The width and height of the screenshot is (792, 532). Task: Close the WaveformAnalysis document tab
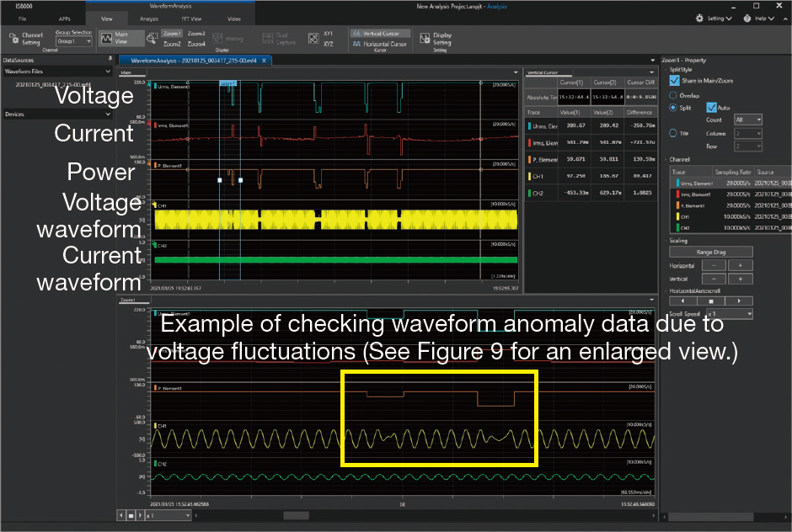click(264, 61)
